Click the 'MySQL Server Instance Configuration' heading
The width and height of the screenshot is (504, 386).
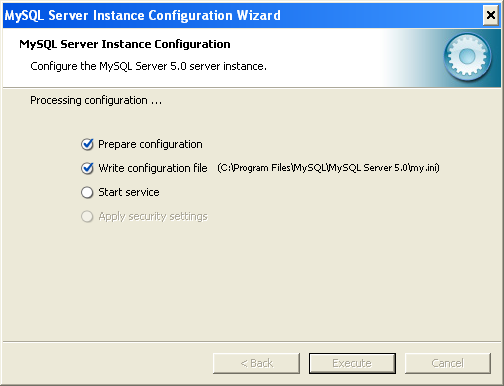125,44
